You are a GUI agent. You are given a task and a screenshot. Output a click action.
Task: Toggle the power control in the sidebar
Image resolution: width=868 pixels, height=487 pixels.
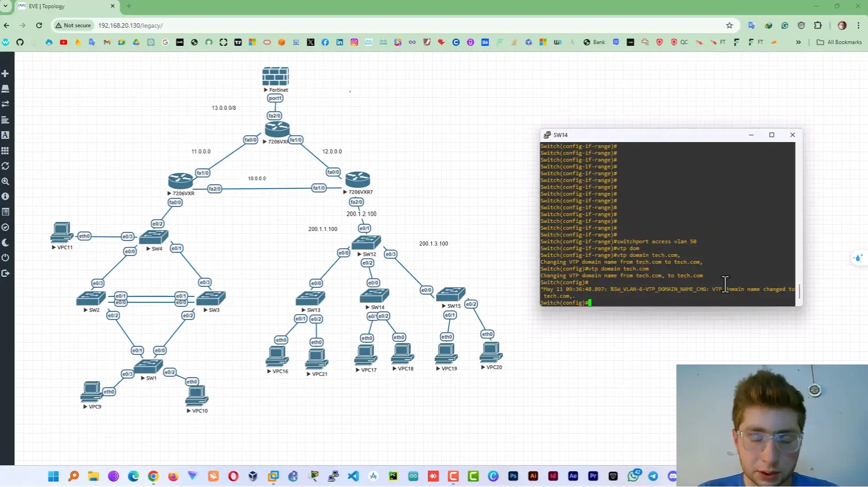(5, 257)
